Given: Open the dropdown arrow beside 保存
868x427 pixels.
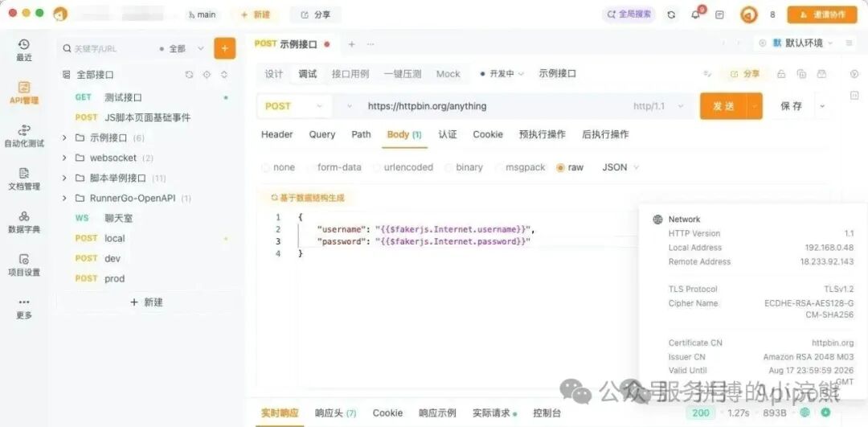Looking at the screenshot, I should (x=822, y=106).
